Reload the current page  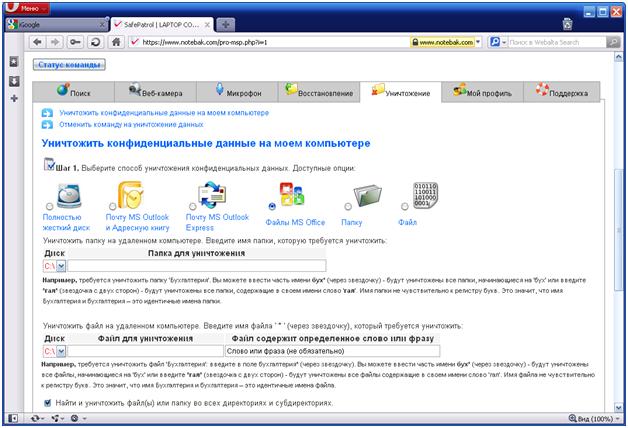(x=95, y=42)
